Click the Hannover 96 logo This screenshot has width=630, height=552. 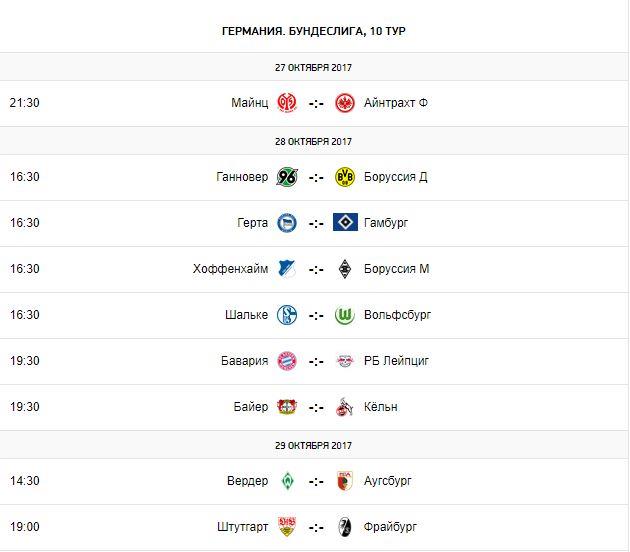(287, 177)
